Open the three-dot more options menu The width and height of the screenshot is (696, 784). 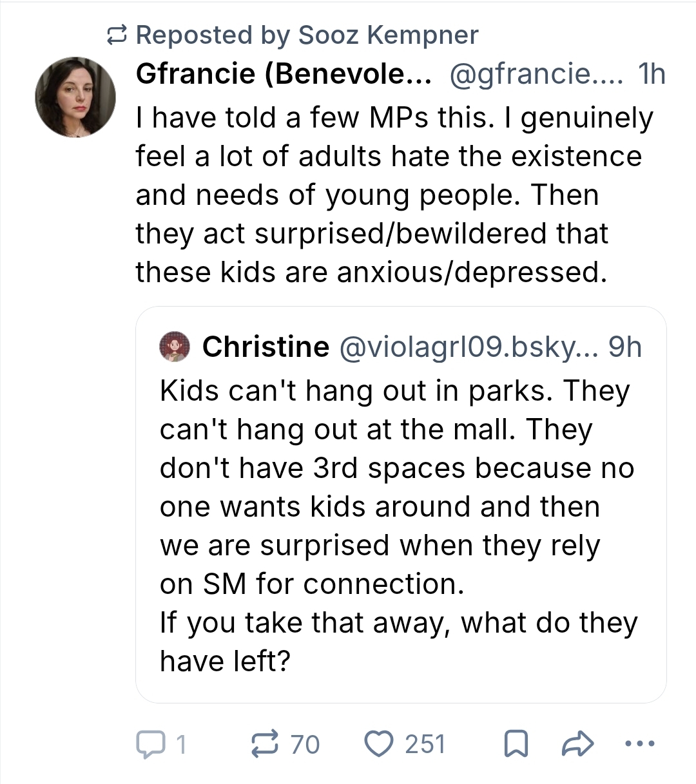(640, 743)
